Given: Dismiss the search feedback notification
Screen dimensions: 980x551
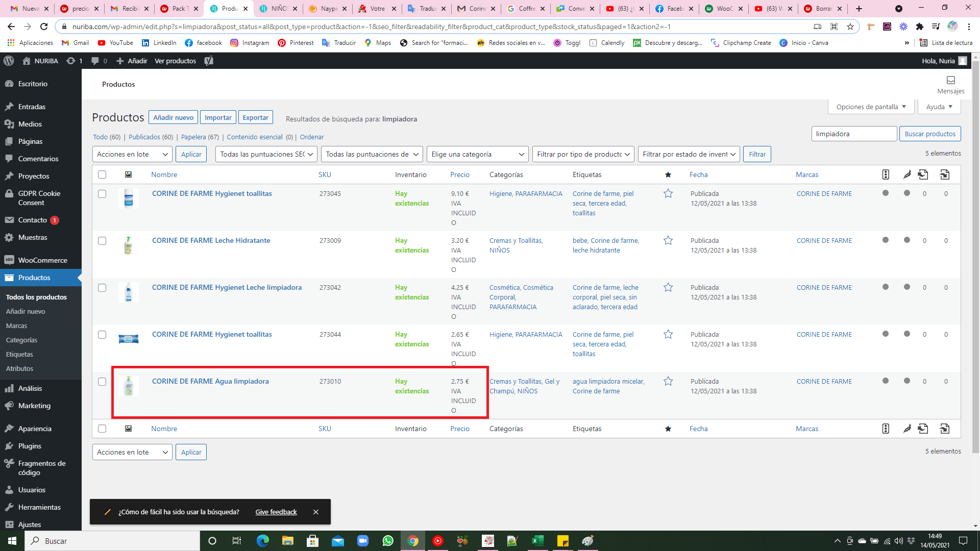Looking at the screenshot, I should (316, 512).
